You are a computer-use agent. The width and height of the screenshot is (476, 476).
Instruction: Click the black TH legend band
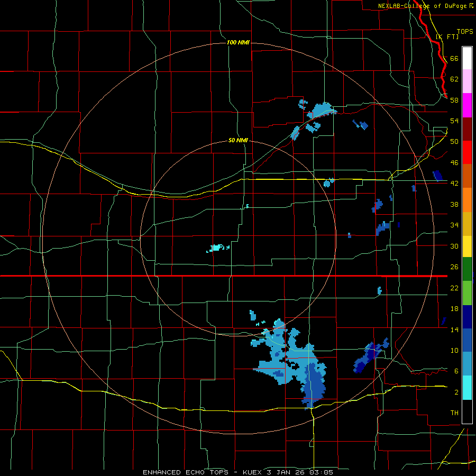tap(467, 411)
